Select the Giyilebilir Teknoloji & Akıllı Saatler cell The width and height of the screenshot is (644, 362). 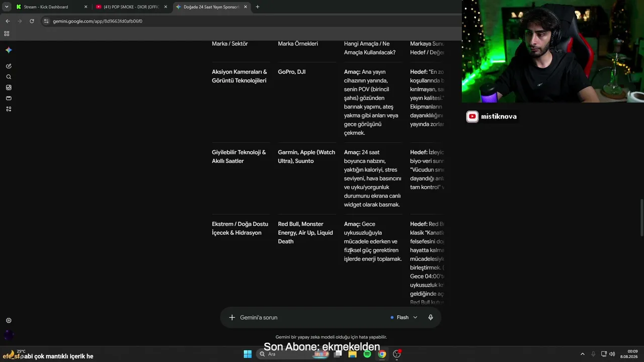pyautogui.click(x=239, y=157)
